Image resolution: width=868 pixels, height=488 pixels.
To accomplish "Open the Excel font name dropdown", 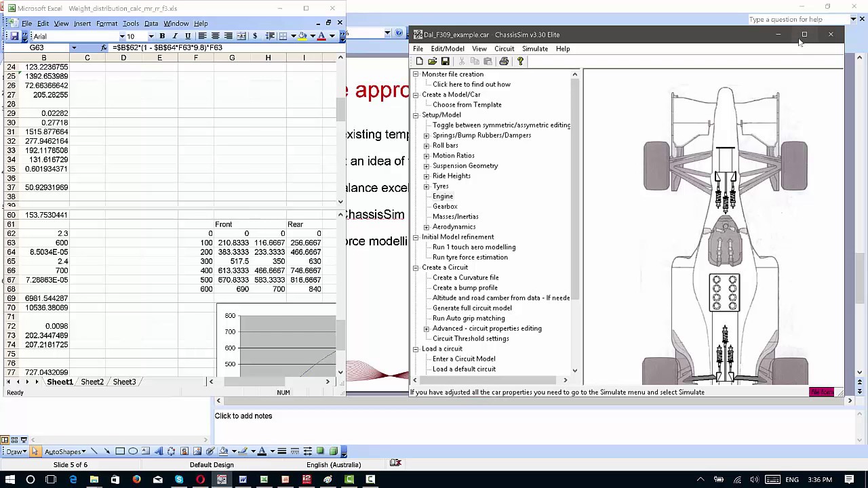I will coord(122,37).
